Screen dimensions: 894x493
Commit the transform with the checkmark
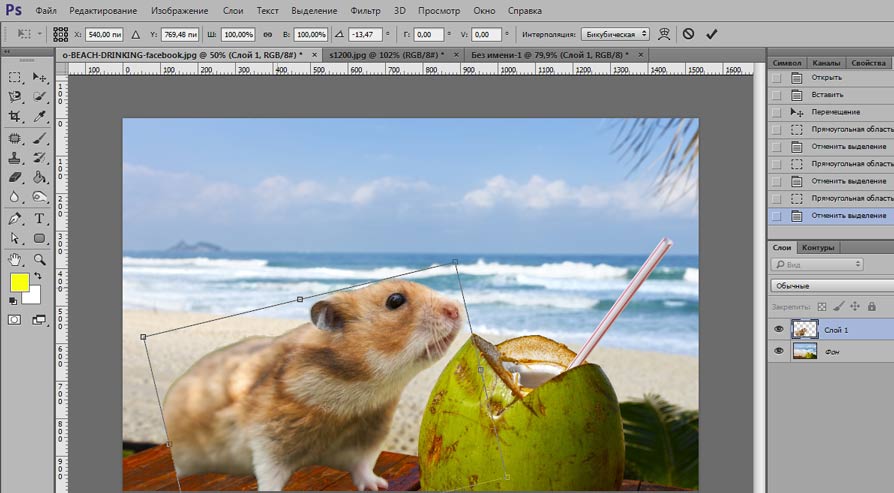(711, 34)
